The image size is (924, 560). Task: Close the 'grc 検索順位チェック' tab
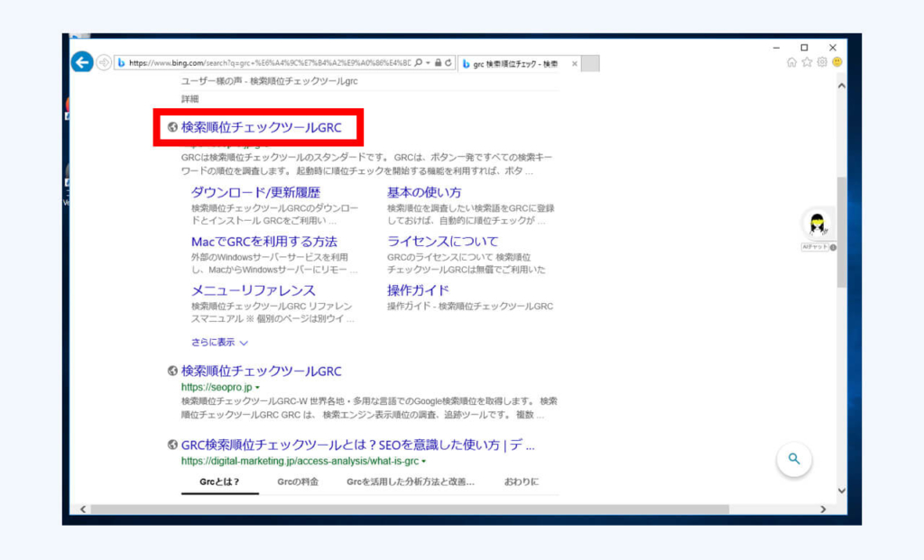tap(575, 64)
